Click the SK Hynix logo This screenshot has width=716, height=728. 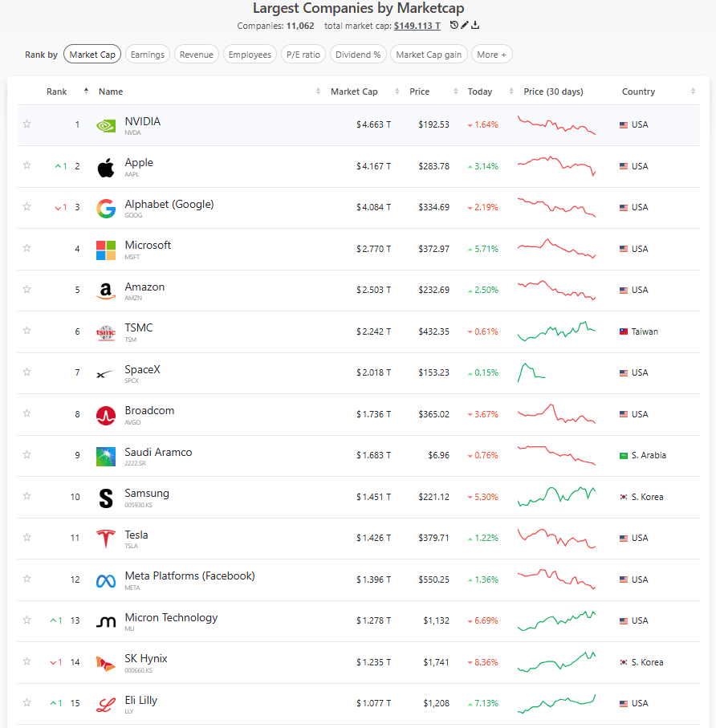pyautogui.click(x=106, y=664)
